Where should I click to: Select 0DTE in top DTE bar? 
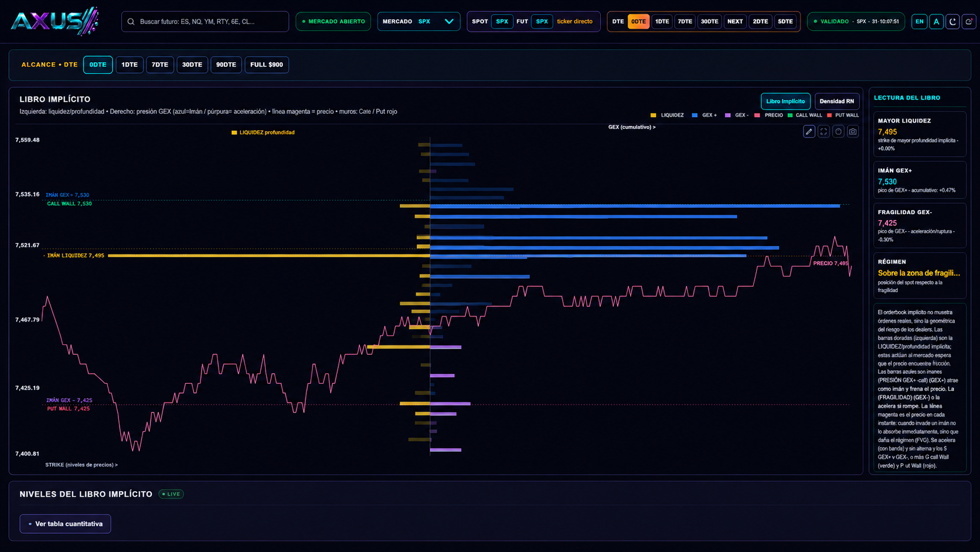(638, 22)
